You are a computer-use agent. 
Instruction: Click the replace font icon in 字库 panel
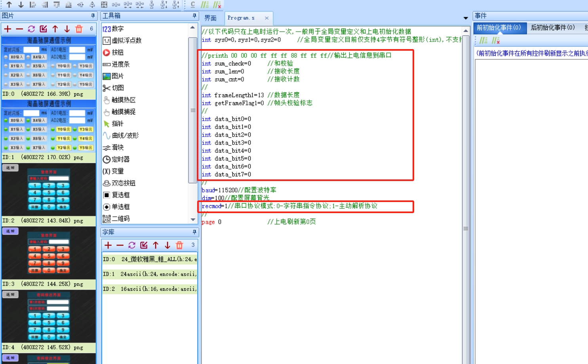pos(144,245)
